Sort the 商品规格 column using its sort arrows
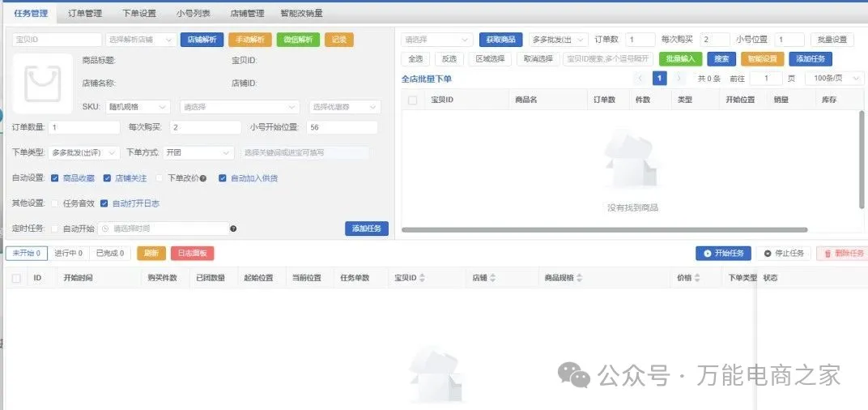This screenshot has height=410, width=868. point(581,278)
